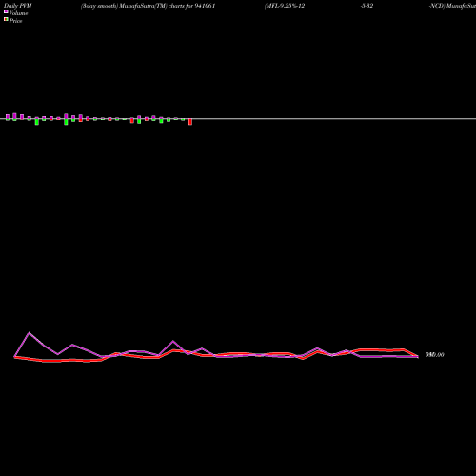This screenshot has width=476, height=476.
Task: Click the '-3-32' label in header
Action: [x=367, y=6]
